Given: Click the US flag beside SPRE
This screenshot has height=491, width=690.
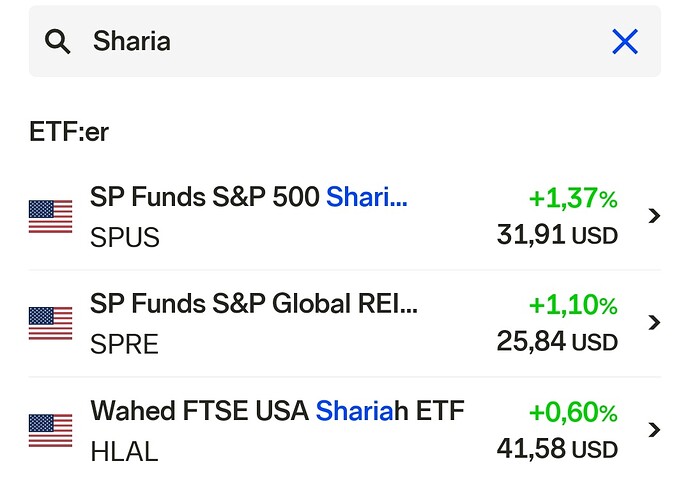Looking at the screenshot, I should (x=51, y=323).
